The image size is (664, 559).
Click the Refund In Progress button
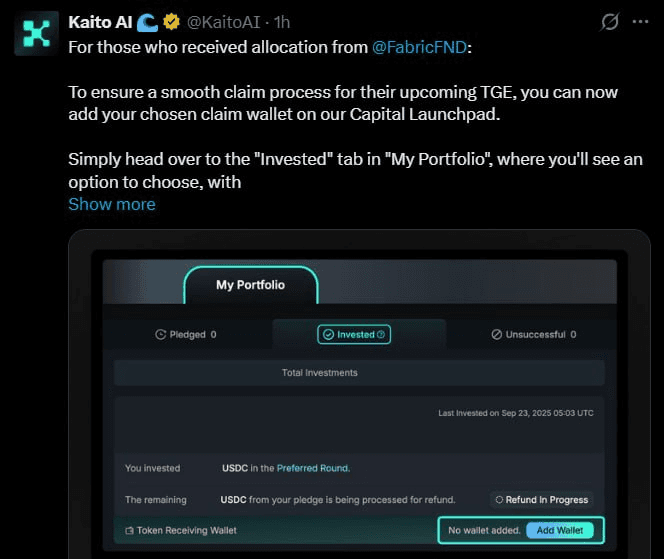542,499
